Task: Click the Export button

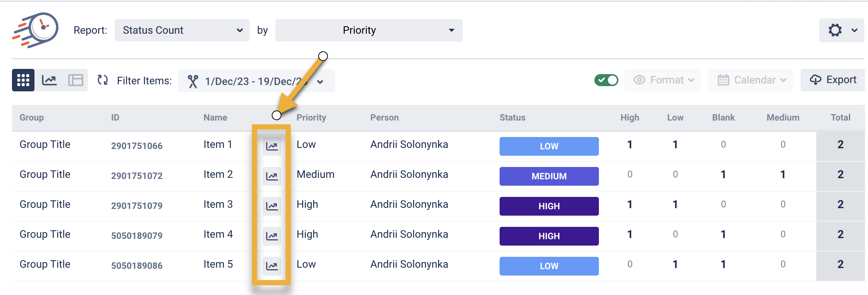Action: pyautogui.click(x=833, y=80)
